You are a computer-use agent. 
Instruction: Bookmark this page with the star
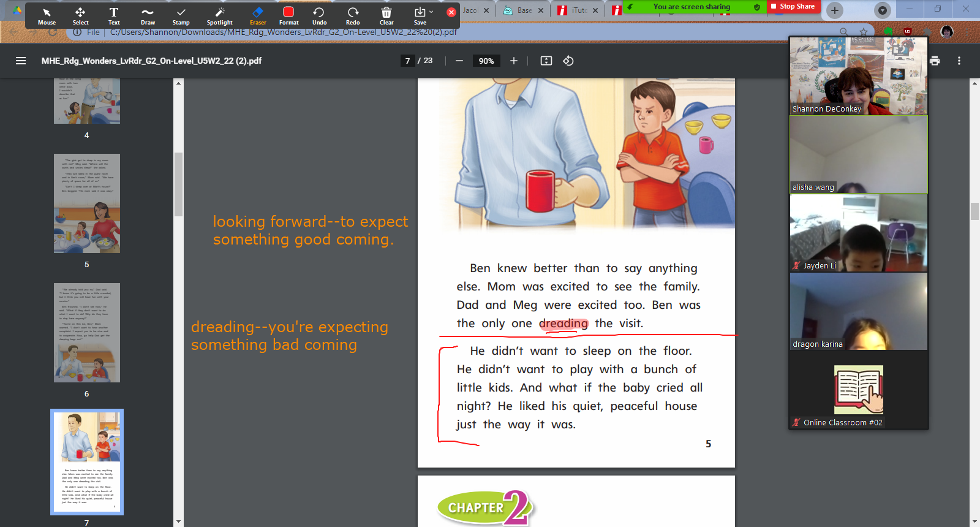click(x=863, y=32)
